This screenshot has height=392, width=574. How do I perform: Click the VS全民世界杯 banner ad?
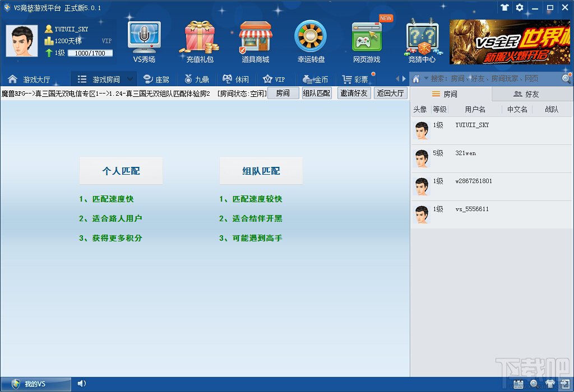(510, 41)
